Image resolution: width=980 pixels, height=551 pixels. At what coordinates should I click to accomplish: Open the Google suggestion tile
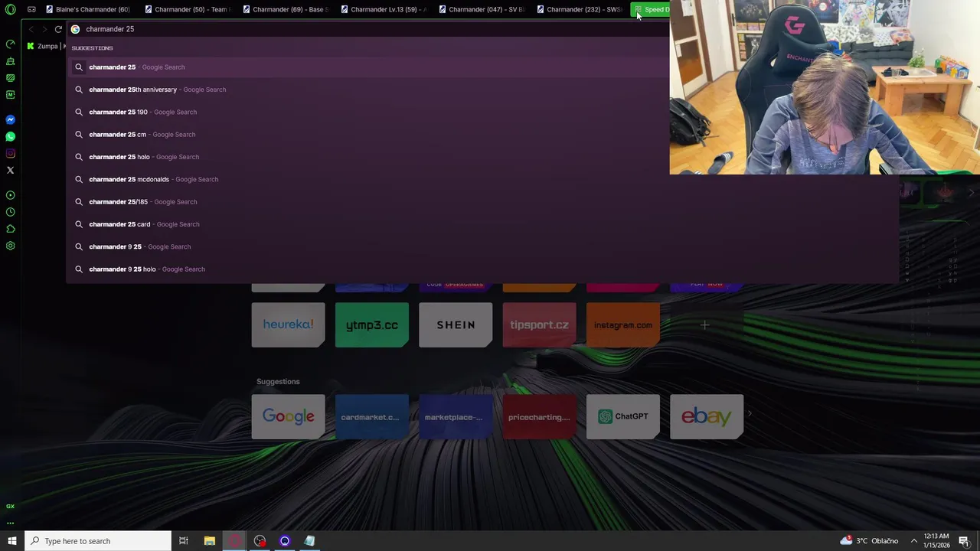click(288, 416)
